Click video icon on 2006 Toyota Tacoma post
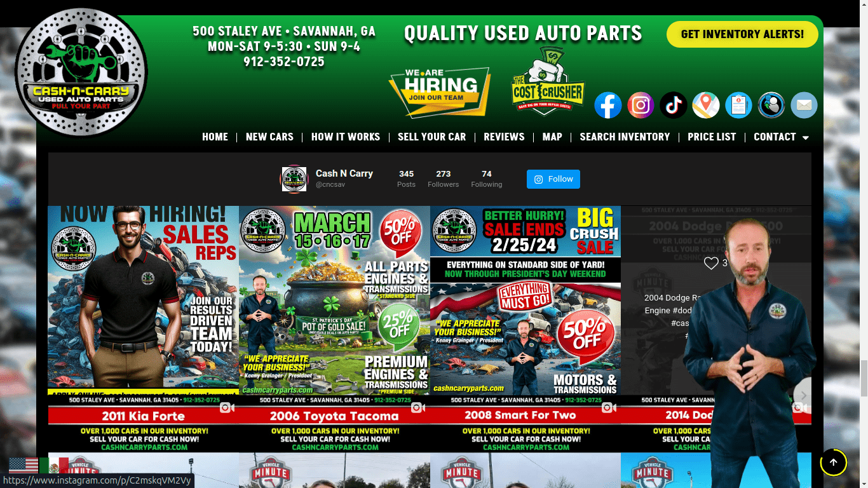This screenshot has height=488, width=868. point(418,407)
